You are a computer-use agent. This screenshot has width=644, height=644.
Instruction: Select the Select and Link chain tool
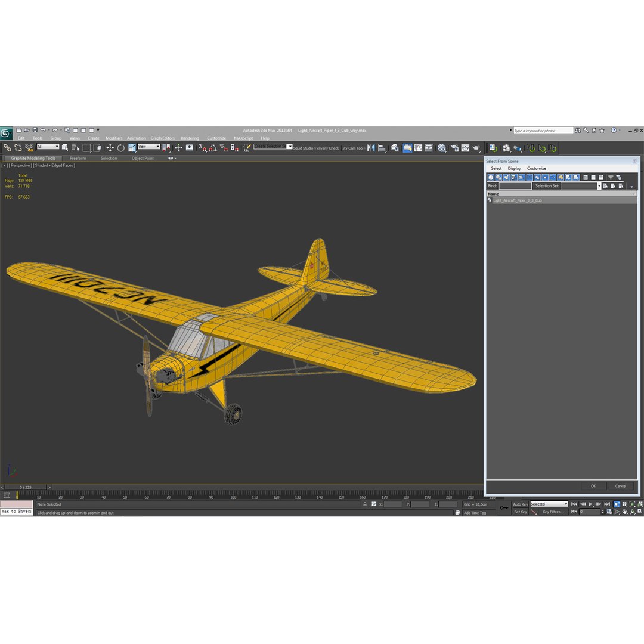click(7, 148)
